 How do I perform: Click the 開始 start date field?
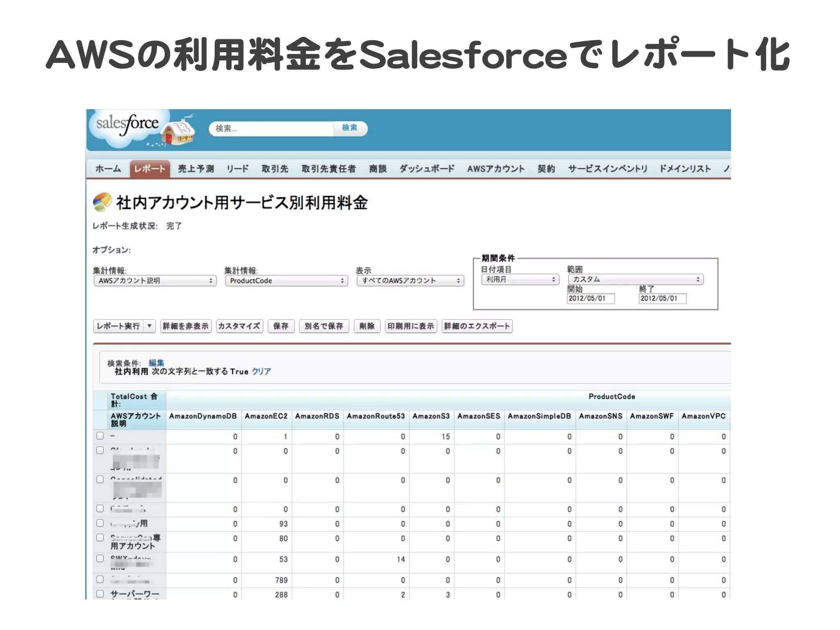[591, 299]
